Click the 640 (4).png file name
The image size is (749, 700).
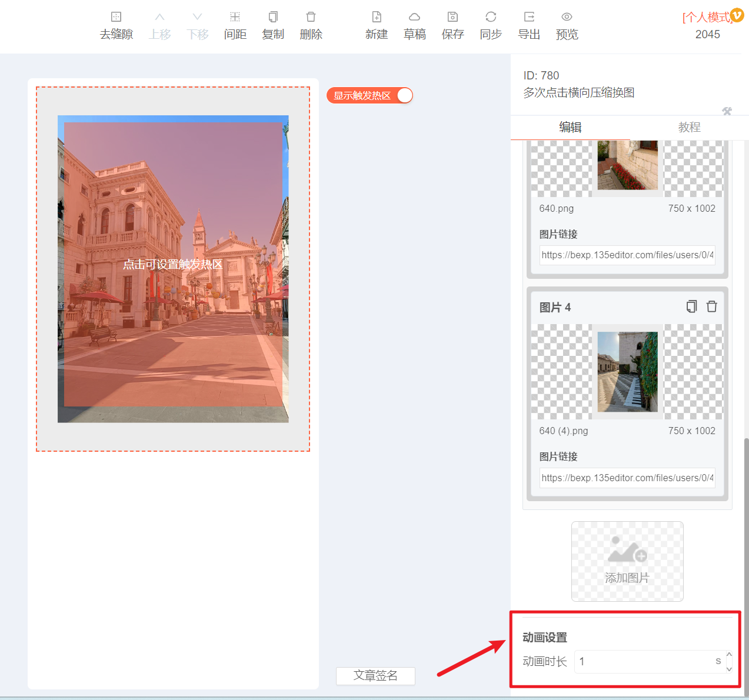[564, 431]
